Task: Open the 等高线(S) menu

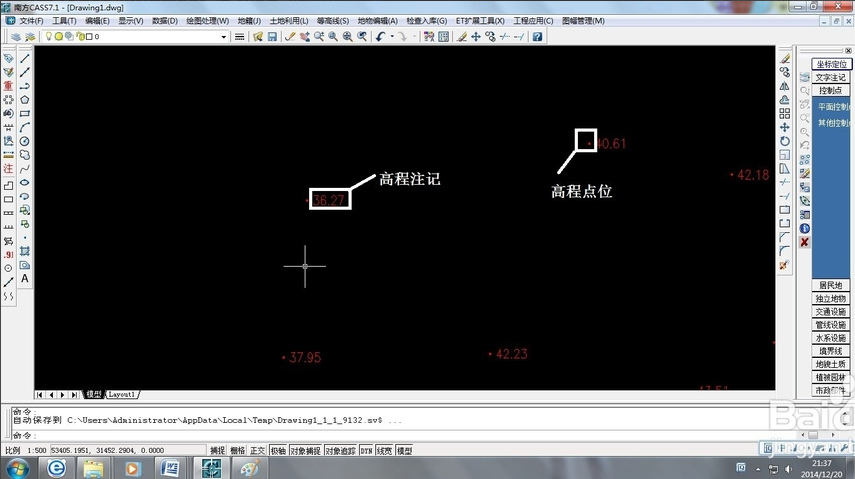Action: click(x=333, y=21)
